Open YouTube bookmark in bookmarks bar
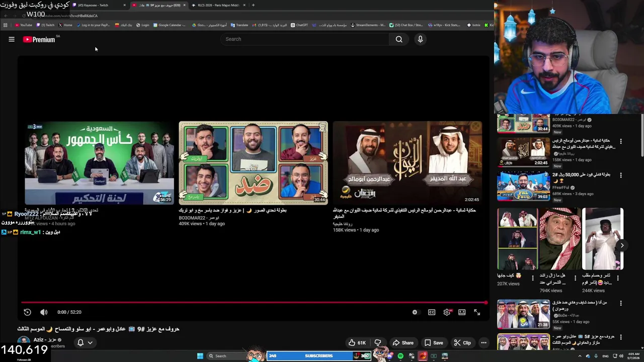The width and height of the screenshot is (644, 362). [24, 25]
